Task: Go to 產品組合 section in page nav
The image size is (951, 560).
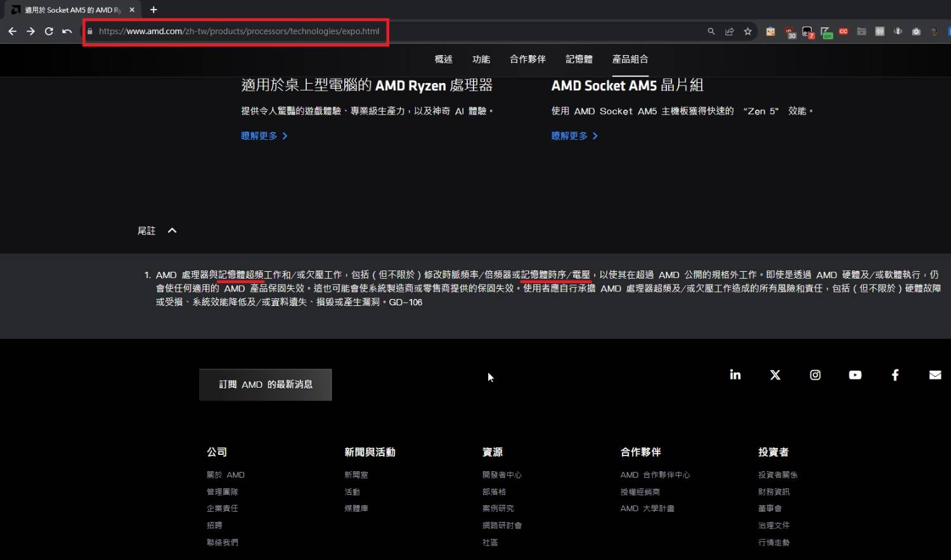Action: (x=630, y=59)
